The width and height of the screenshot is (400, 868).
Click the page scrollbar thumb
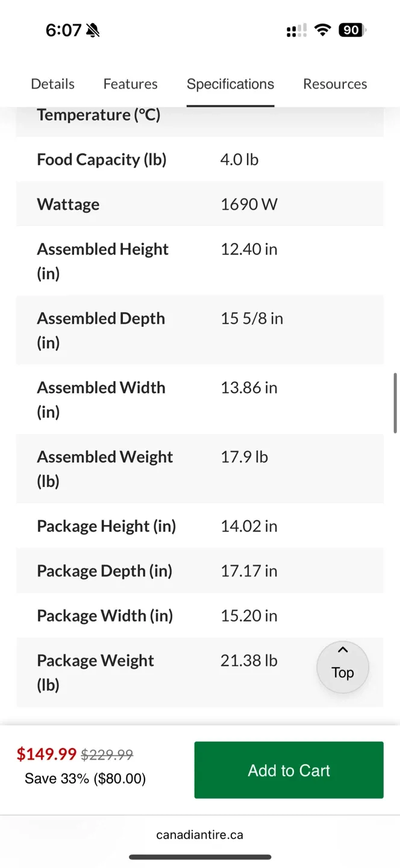395,403
